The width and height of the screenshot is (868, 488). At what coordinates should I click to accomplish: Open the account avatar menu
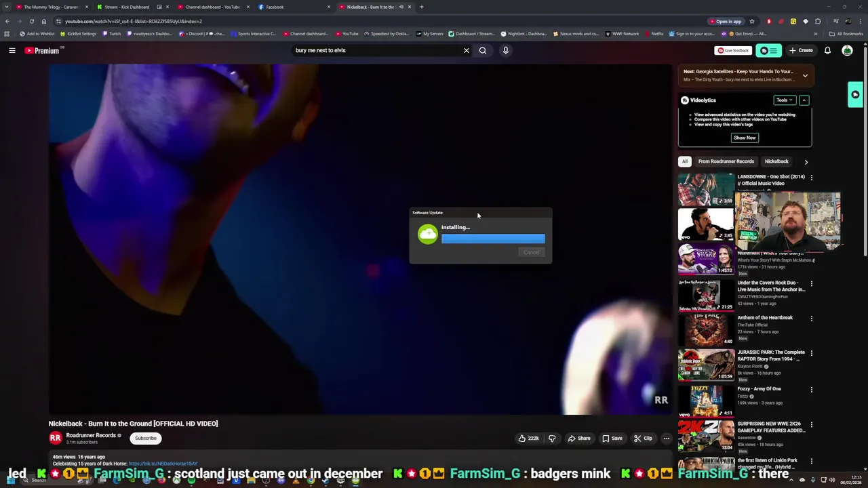point(847,50)
